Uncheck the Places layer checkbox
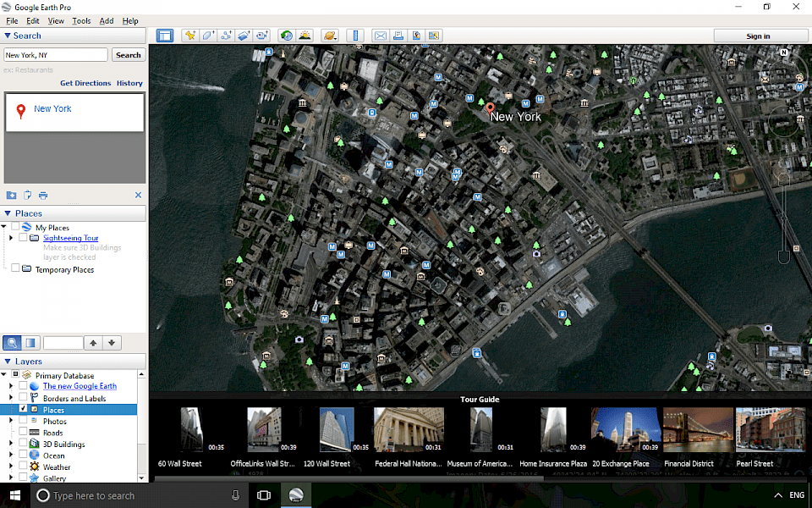 23,408
